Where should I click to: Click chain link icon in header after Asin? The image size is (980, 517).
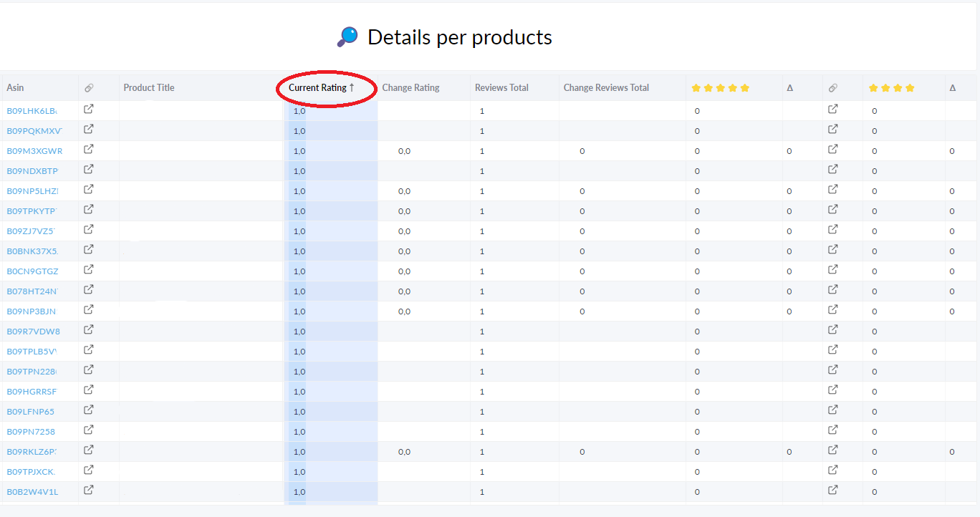[x=89, y=88]
